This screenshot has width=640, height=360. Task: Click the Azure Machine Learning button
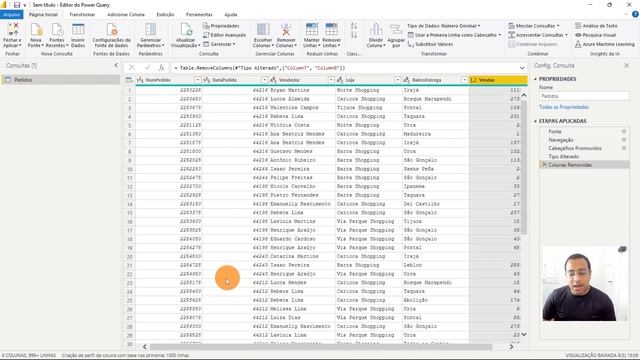pos(604,44)
